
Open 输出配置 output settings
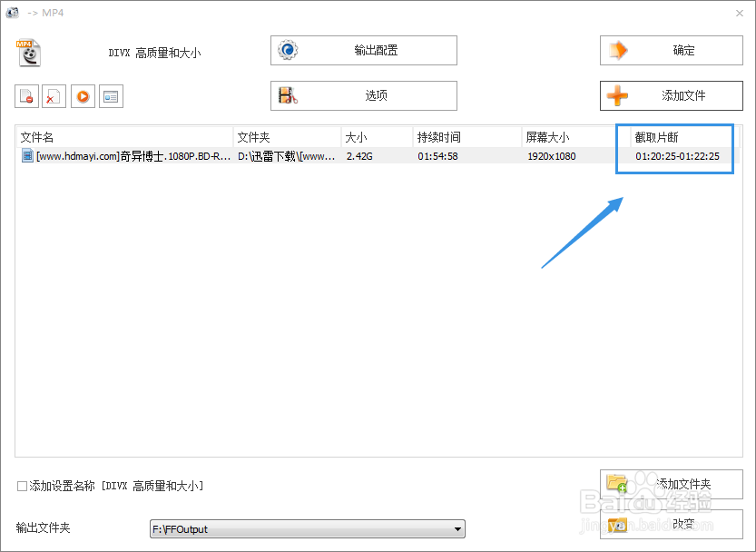coord(364,50)
